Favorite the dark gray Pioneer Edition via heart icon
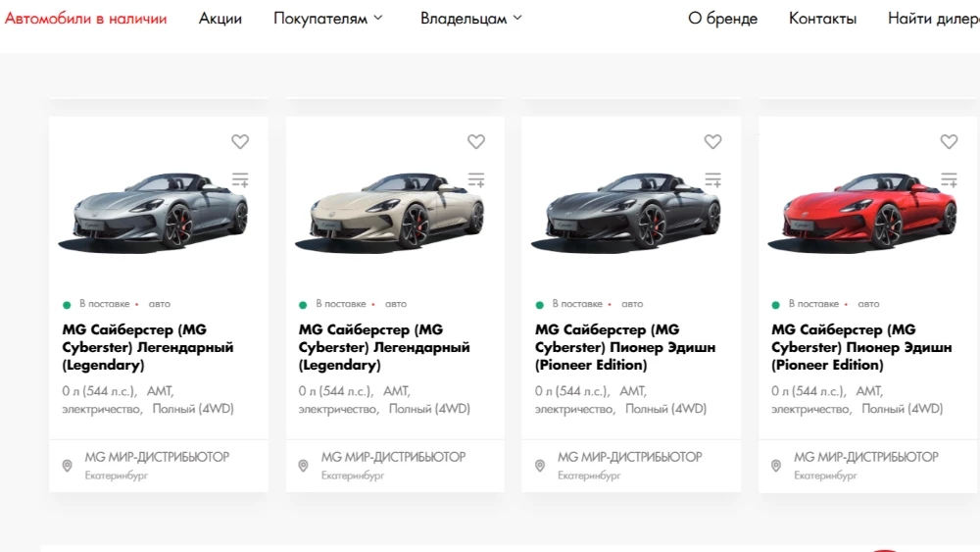Image resolution: width=980 pixels, height=552 pixels. 712,142
